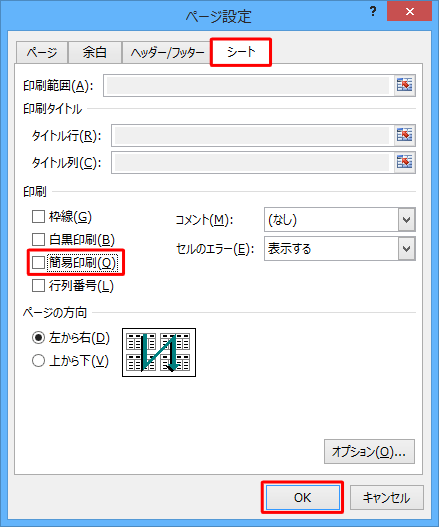Image resolution: width=439 pixels, height=527 pixels.
Task: Switch to the ページ tab
Action: pyautogui.click(x=42, y=52)
